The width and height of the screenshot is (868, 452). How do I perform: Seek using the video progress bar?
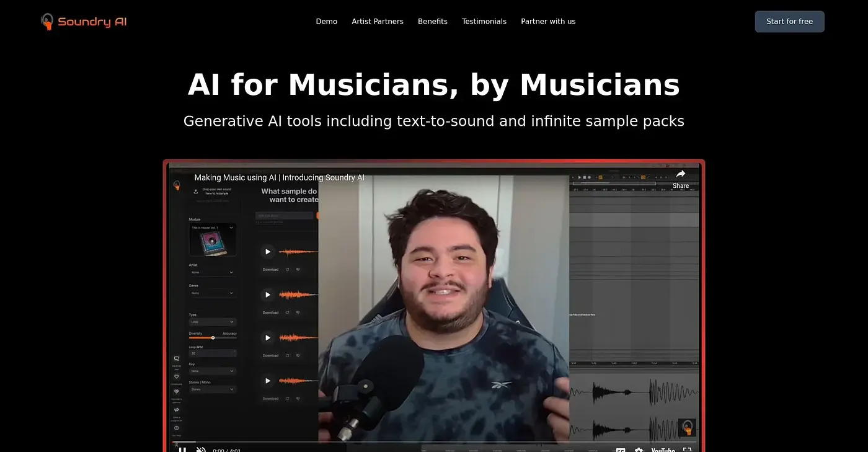434,442
